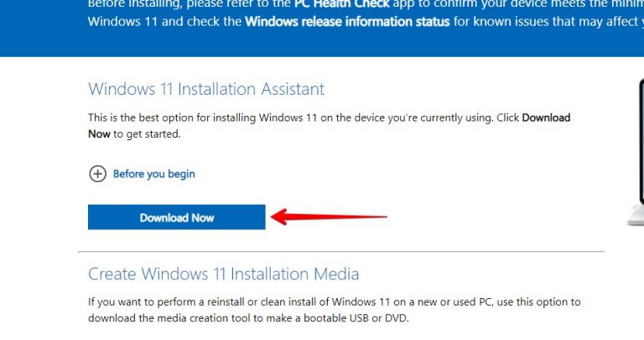Click the bold word Now before 'to get started'
Viewport: 644px width, 340px height.
(x=99, y=134)
